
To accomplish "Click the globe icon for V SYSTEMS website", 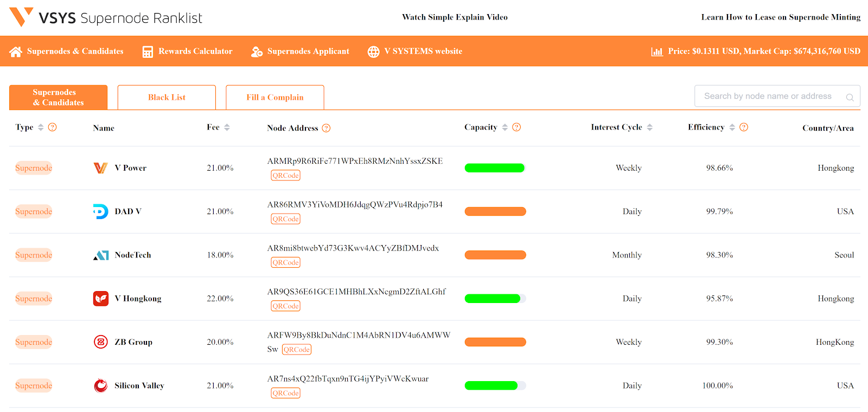I will [x=374, y=51].
